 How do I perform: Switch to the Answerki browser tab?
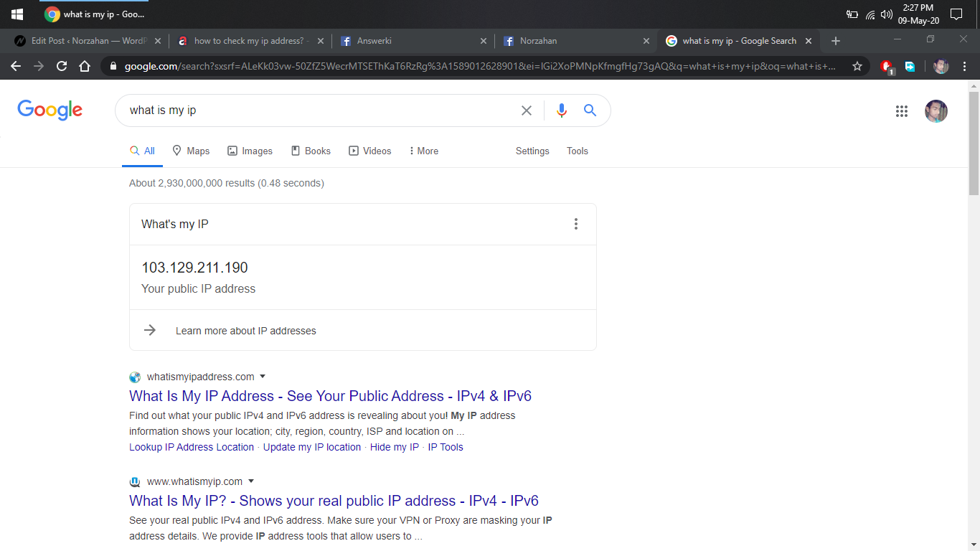[x=409, y=41]
